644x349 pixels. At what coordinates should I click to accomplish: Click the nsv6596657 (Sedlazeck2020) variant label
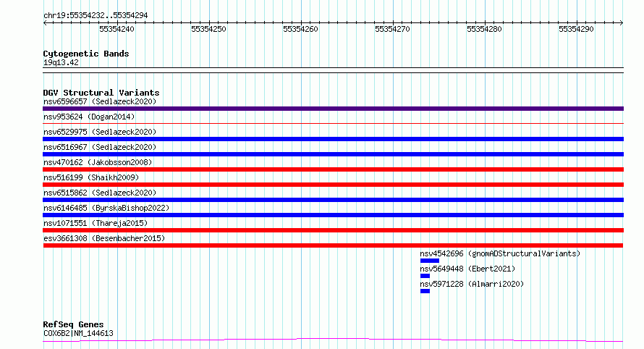pos(100,101)
